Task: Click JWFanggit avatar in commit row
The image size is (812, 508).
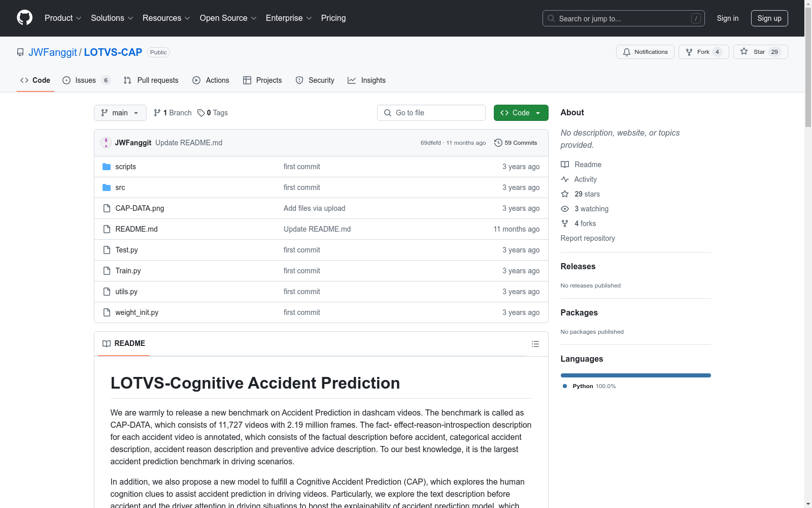Action: click(106, 143)
